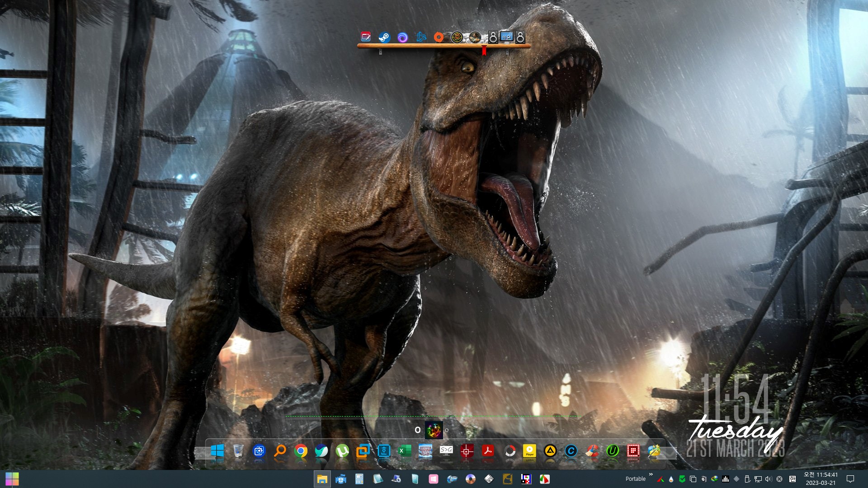Open the disc icon on the taskbar
868x488 pixels.
471,479
